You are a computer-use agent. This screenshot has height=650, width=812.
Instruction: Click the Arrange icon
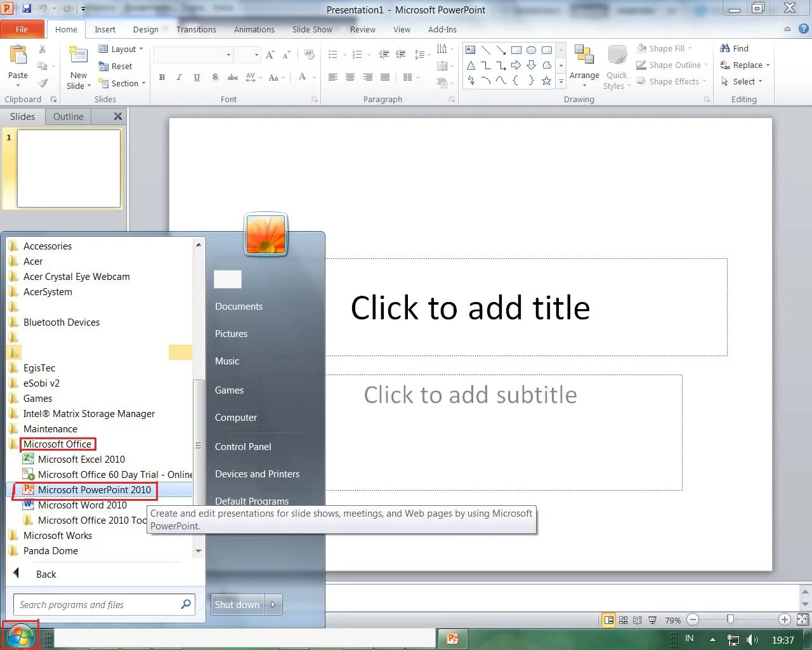point(584,56)
